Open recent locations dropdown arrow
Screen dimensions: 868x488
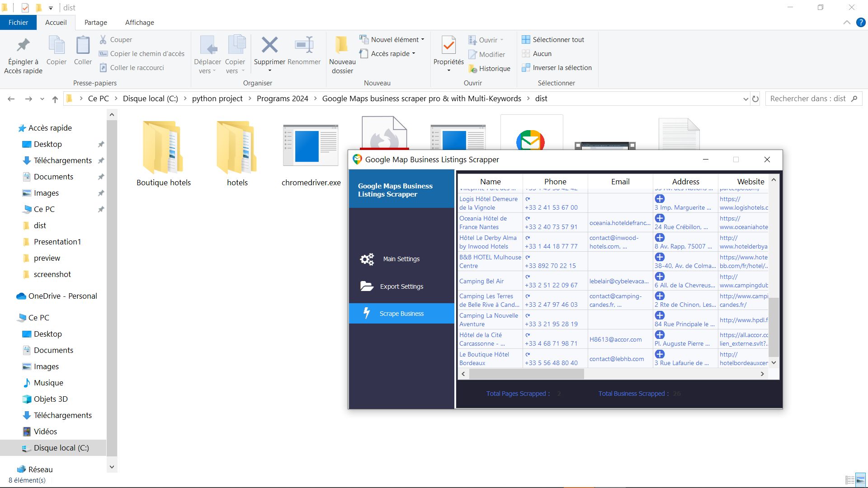click(42, 99)
